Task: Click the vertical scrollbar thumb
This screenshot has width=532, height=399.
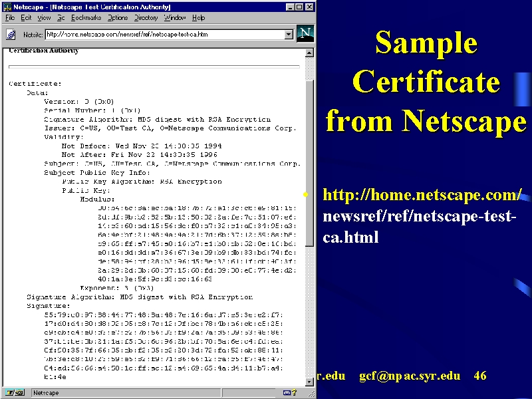Action: coord(309,163)
